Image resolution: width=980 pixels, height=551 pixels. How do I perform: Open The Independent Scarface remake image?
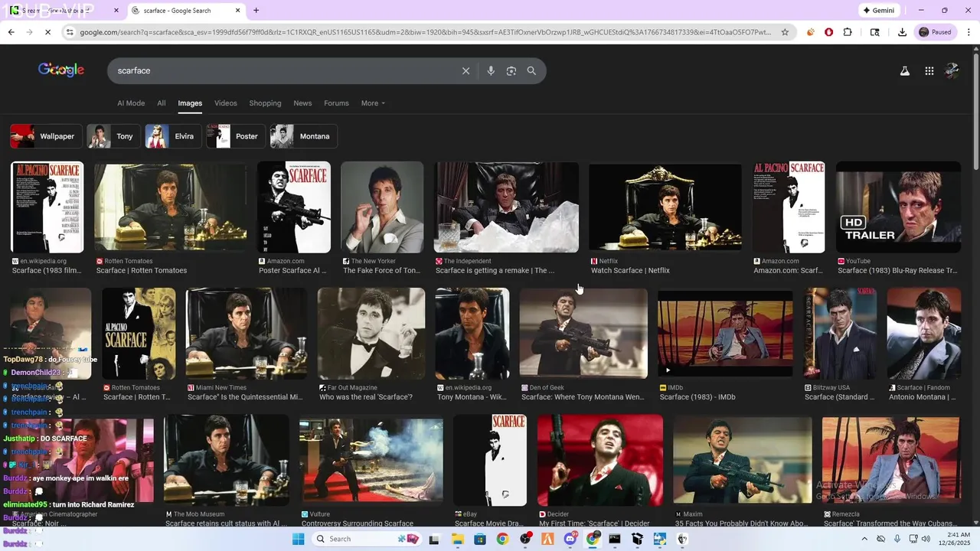tap(506, 207)
